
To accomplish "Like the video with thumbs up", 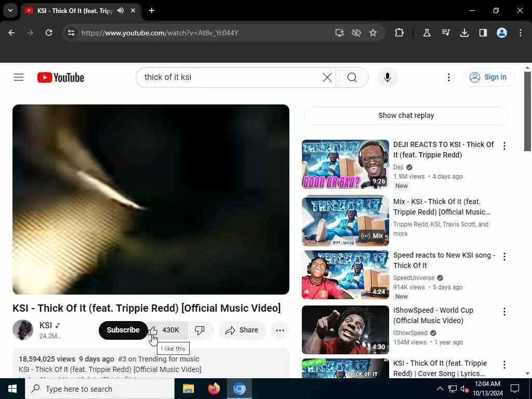I will (x=167, y=330).
